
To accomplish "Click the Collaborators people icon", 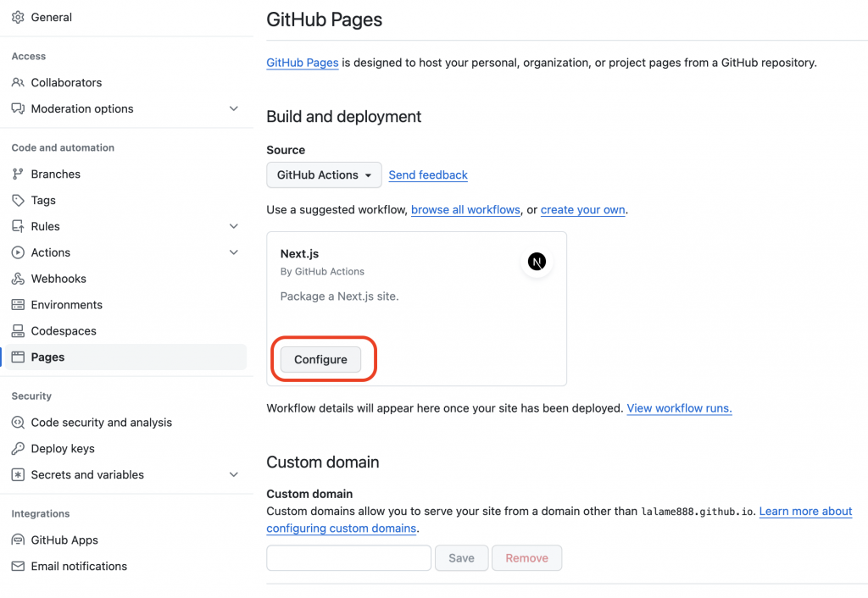I will point(18,82).
